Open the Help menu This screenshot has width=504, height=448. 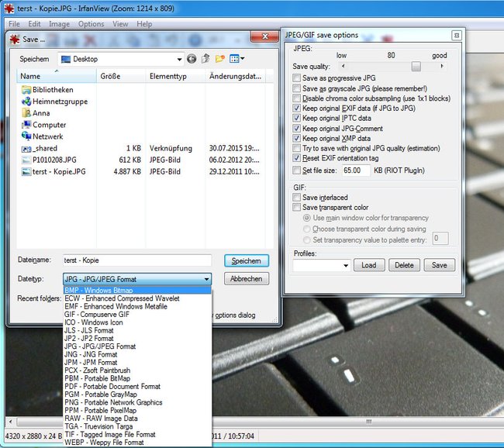(x=144, y=24)
